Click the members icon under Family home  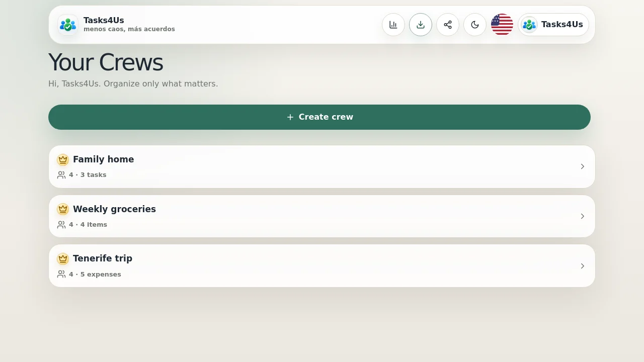[61, 175]
